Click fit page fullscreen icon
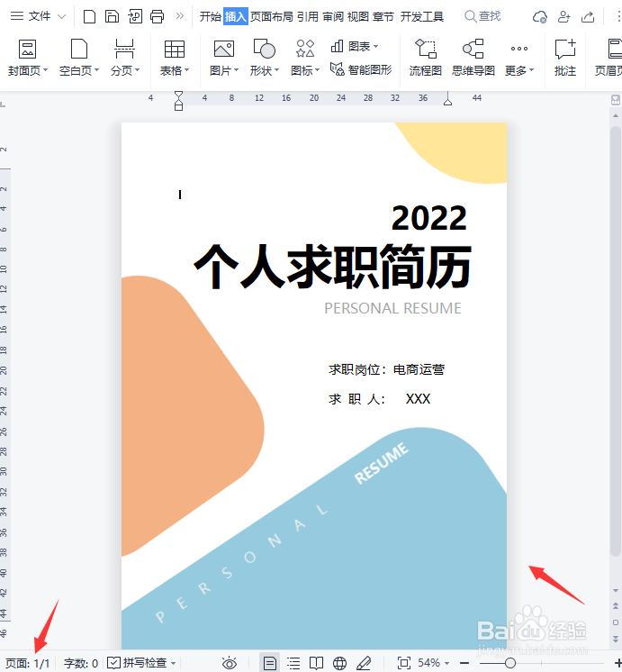The width and height of the screenshot is (622, 672). 404,663
